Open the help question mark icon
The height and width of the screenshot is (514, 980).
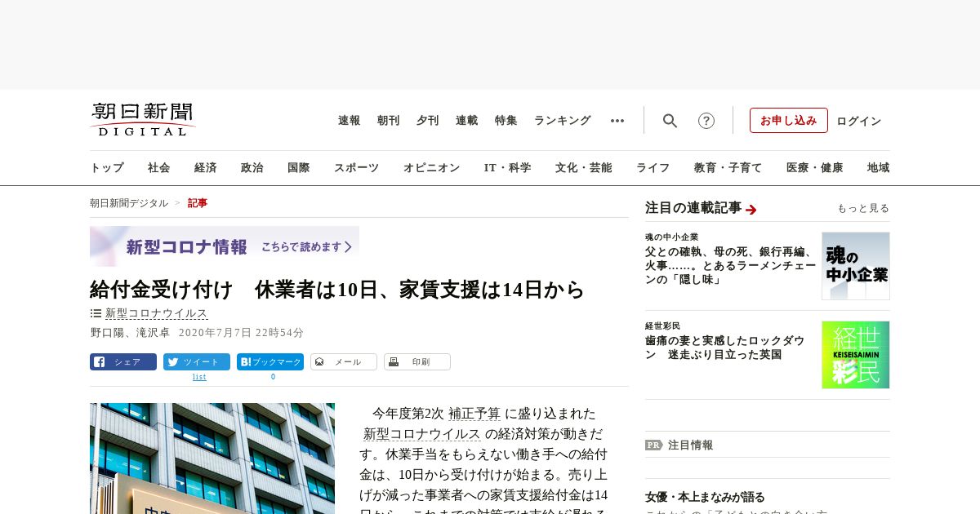[706, 121]
